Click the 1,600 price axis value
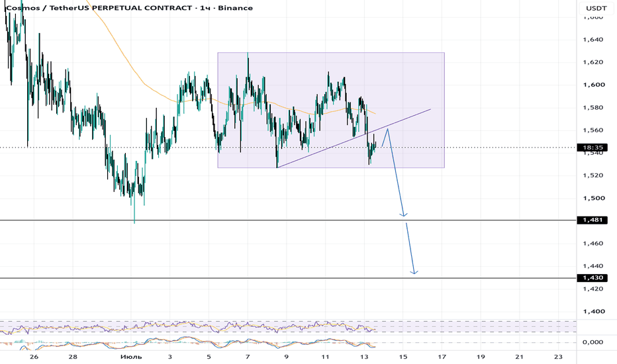Screen dimensions: 617x364 click(x=593, y=85)
